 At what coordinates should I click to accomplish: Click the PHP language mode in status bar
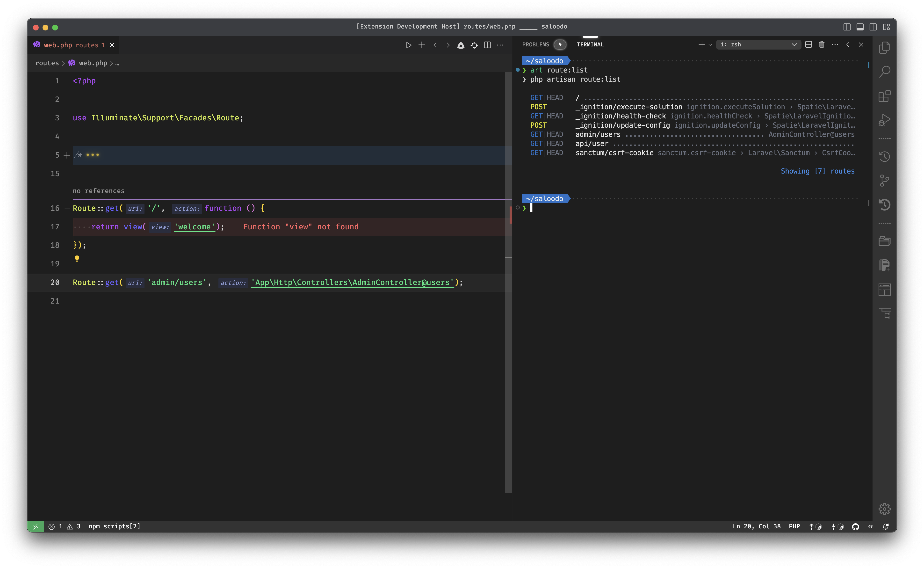[794, 526]
